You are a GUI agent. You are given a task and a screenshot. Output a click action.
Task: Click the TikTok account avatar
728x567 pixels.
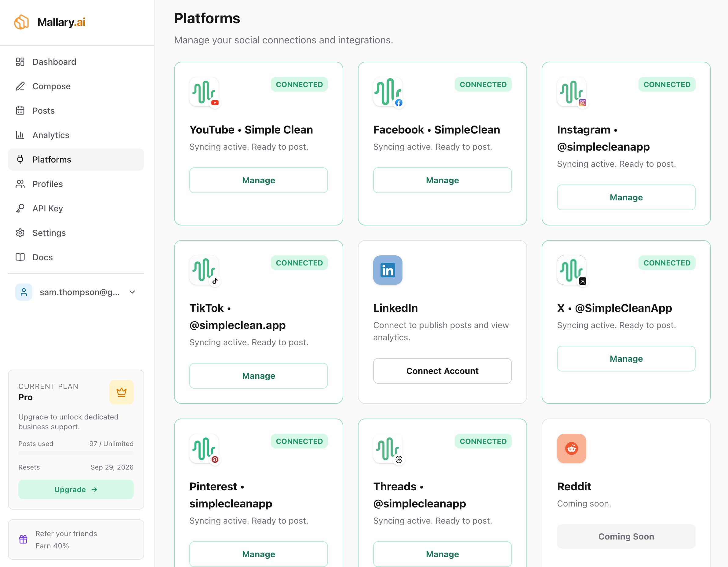pos(205,270)
